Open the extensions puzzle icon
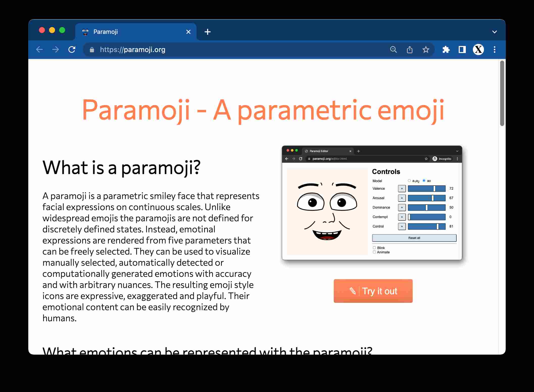The width and height of the screenshot is (534, 392). [x=446, y=50]
